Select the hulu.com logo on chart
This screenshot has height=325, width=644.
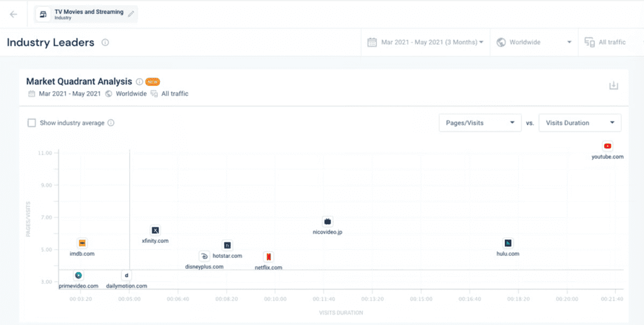click(508, 243)
